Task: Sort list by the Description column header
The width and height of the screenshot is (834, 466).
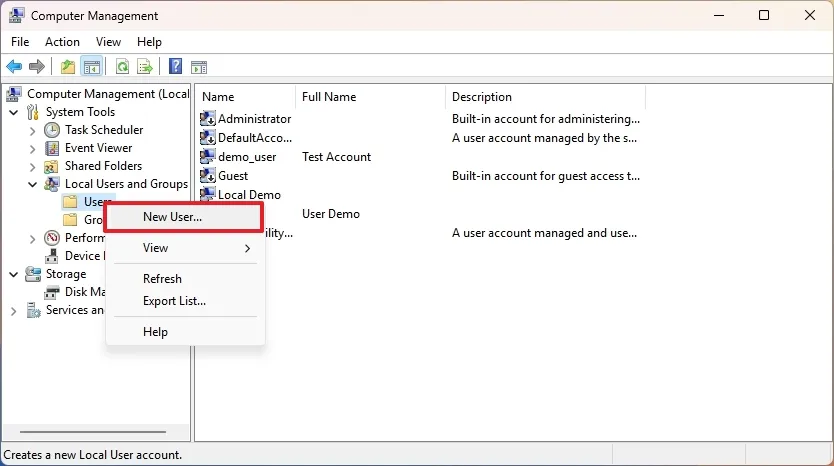Action: [x=482, y=97]
